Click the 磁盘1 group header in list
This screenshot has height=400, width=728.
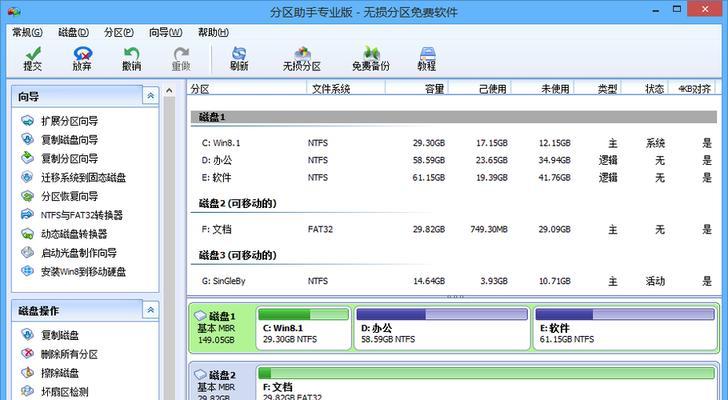pyautogui.click(x=454, y=117)
